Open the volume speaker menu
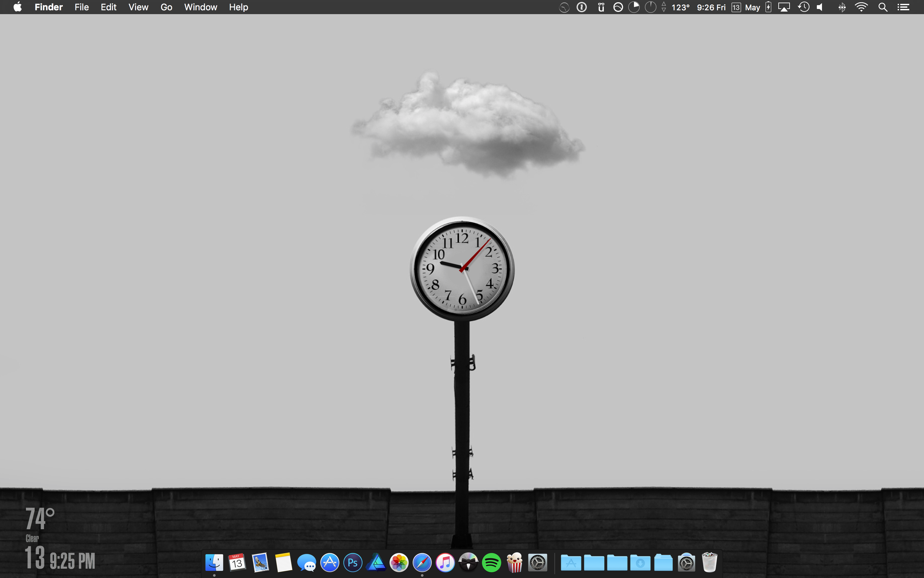The image size is (924, 578). [820, 7]
